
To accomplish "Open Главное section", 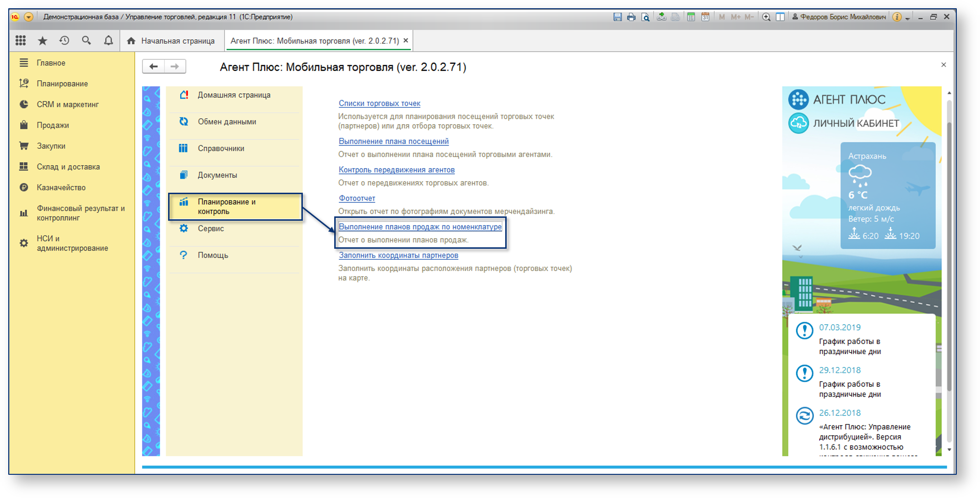I will tap(71, 63).
